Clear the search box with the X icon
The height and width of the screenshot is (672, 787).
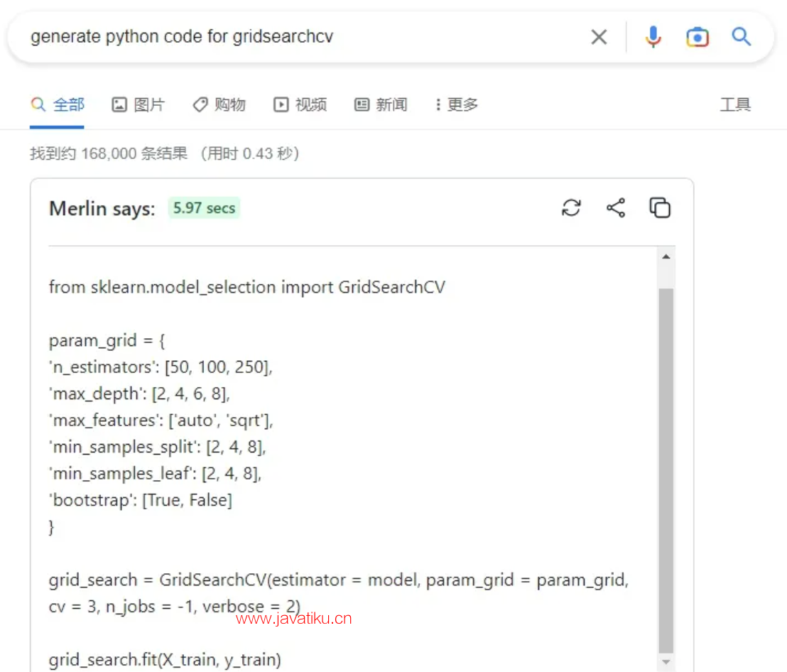[x=599, y=37]
